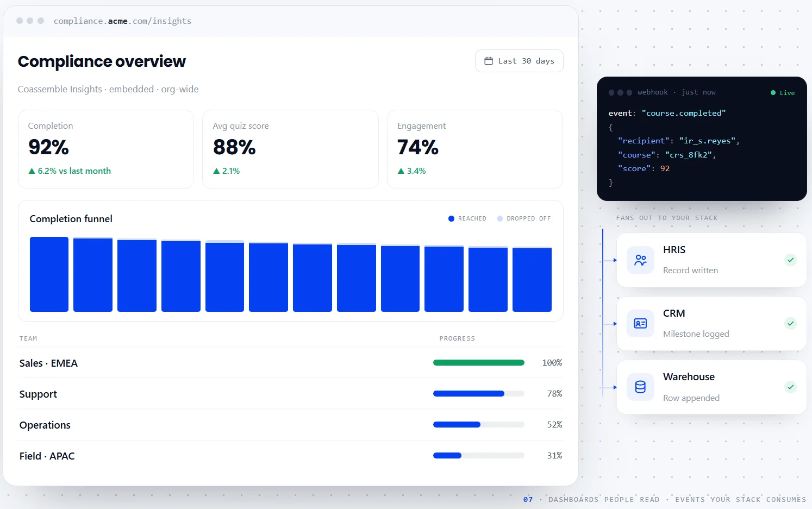Click the 100% progress value
The image size is (812, 509).
pos(552,362)
